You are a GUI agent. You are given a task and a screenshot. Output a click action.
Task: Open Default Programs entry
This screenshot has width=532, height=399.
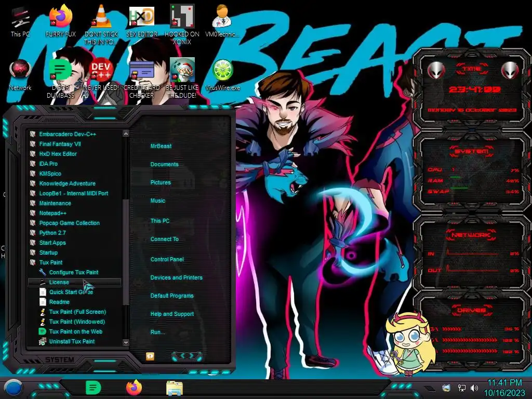(x=171, y=296)
